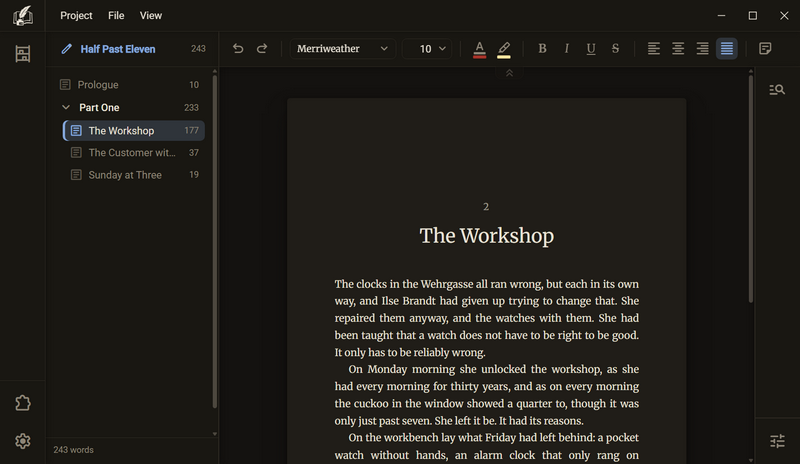
Task: Toggle italic formatting
Action: (x=566, y=48)
